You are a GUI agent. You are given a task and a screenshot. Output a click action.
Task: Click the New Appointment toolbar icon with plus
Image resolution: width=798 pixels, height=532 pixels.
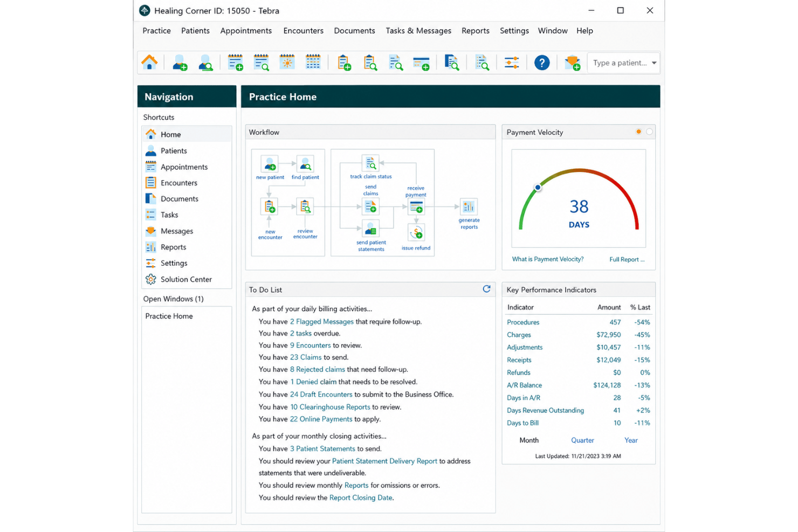click(x=235, y=63)
